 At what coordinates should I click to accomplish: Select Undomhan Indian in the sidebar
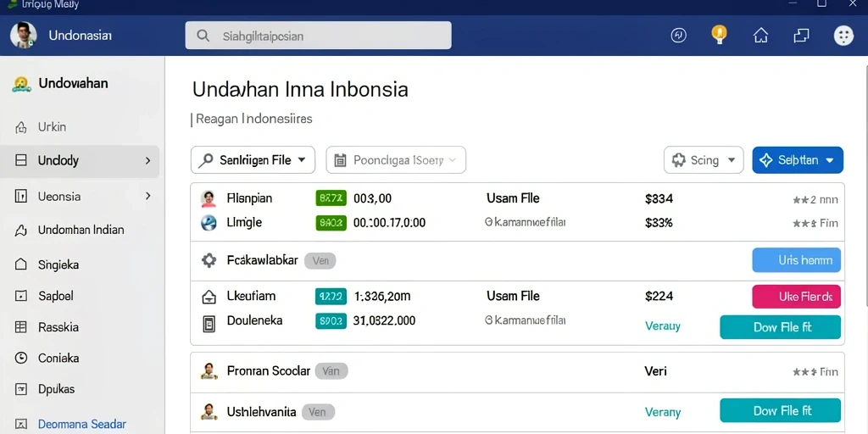81,230
